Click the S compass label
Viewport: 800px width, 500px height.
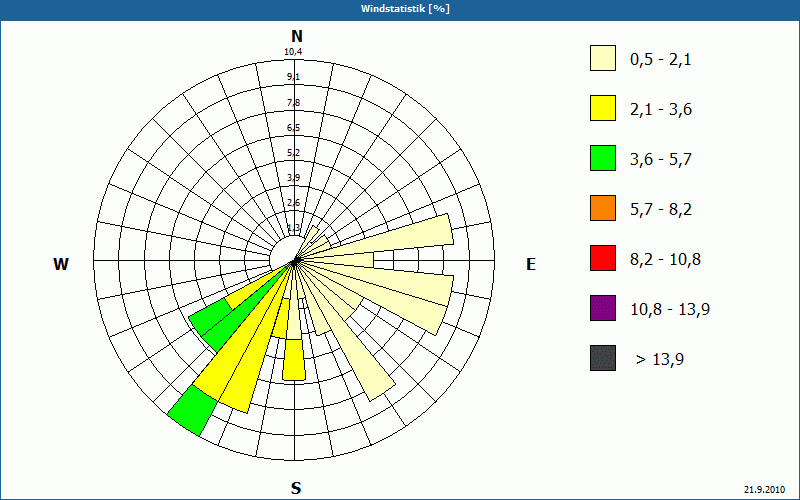point(296,488)
